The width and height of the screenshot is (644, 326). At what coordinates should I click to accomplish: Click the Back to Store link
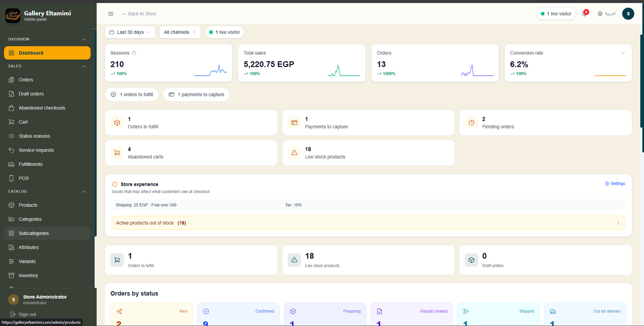click(139, 14)
